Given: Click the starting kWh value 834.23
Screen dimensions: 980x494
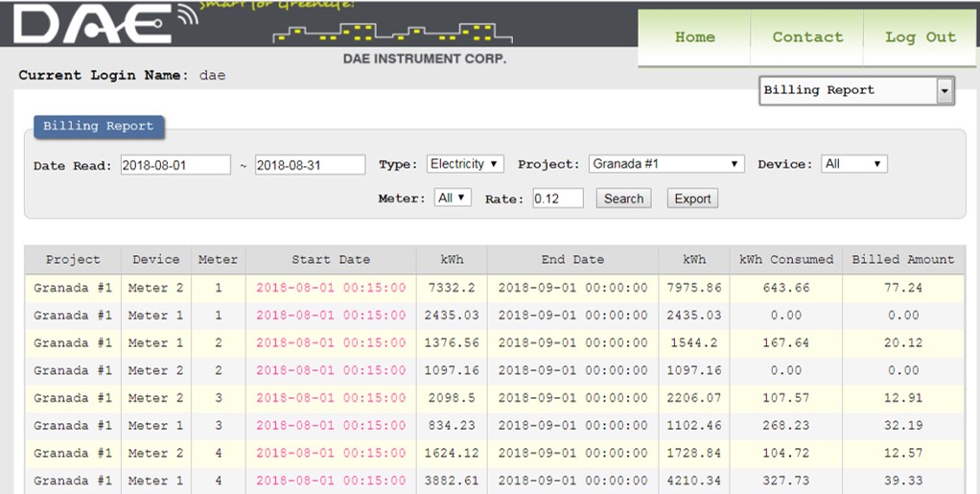Looking at the screenshot, I should point(452,426).
